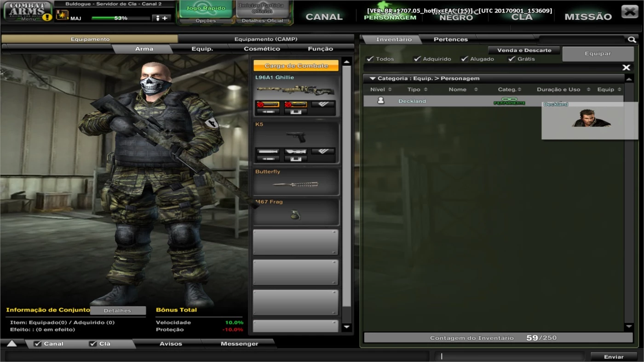Select the M67 Frag grenade image

[295, 215]
